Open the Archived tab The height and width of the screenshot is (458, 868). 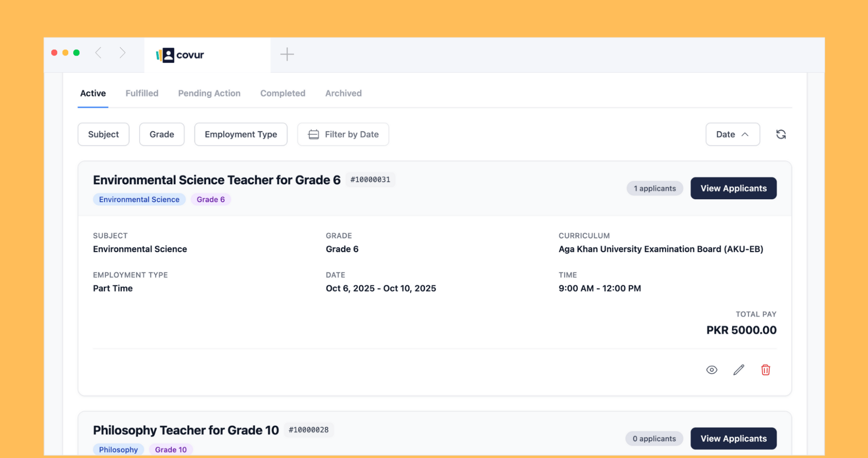point(343,93)
